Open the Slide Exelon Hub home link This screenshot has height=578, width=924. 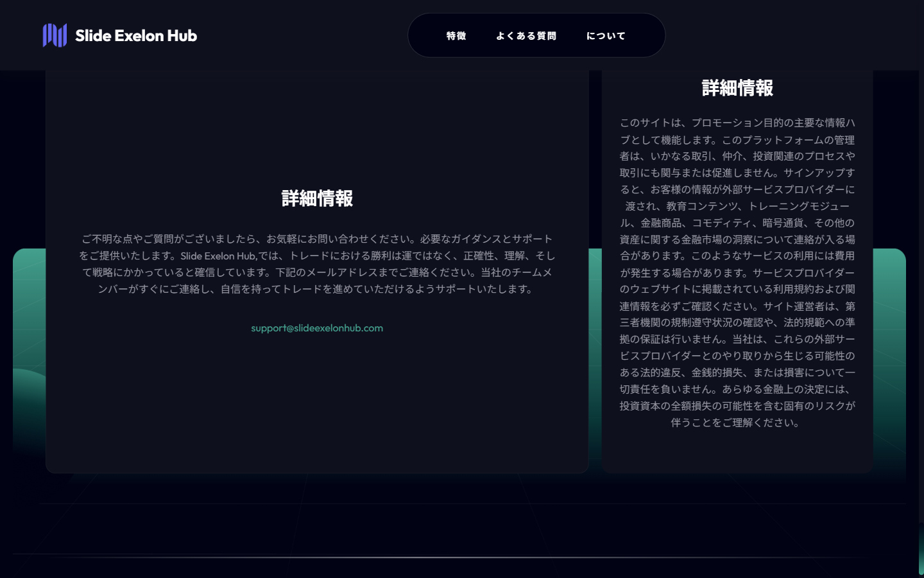point(120,35)
